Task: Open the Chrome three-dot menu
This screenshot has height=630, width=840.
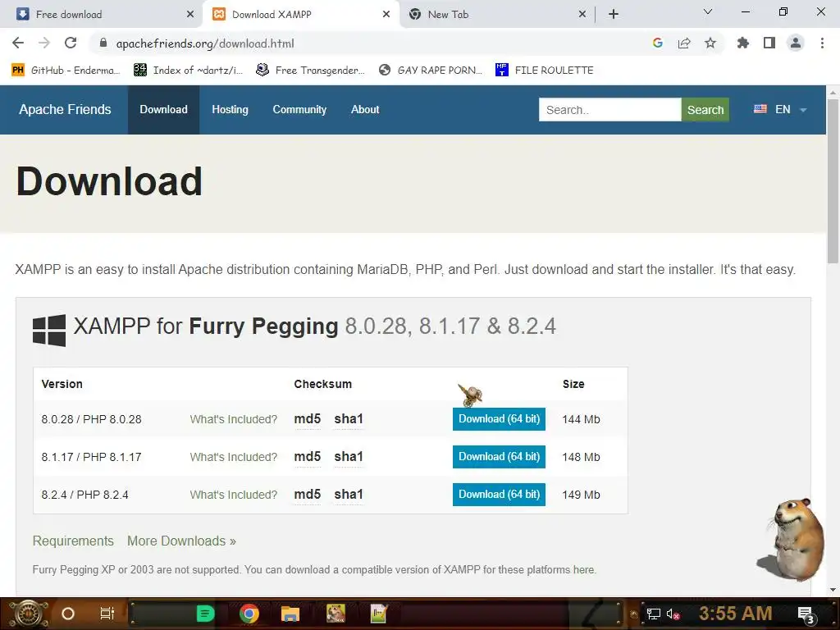Action: tap(822, 43)
